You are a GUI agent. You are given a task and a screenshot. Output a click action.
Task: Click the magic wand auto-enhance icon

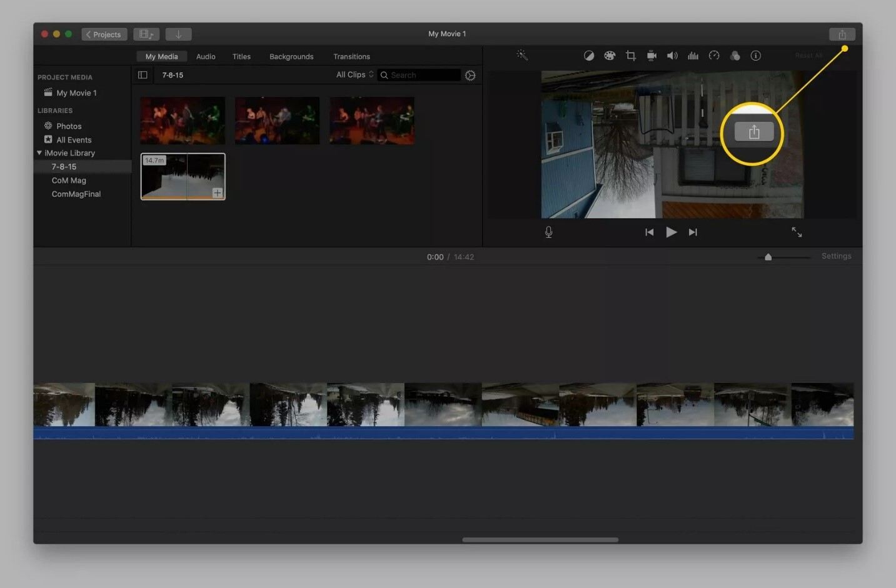(x=522, y=56)
